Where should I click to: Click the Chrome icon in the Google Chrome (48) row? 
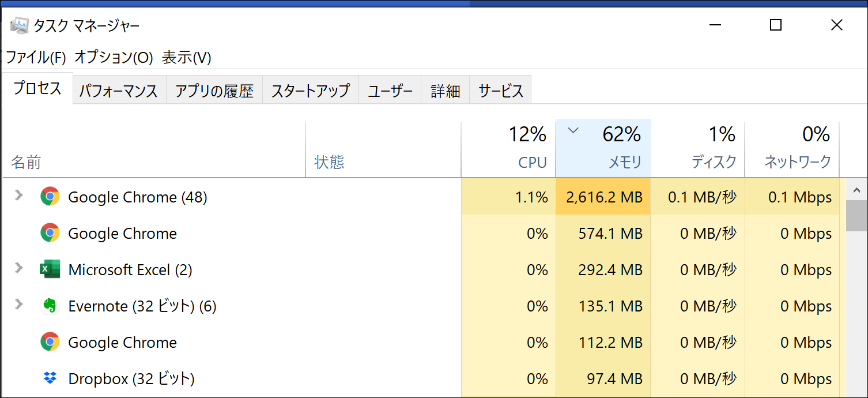[x=50, y=197]
